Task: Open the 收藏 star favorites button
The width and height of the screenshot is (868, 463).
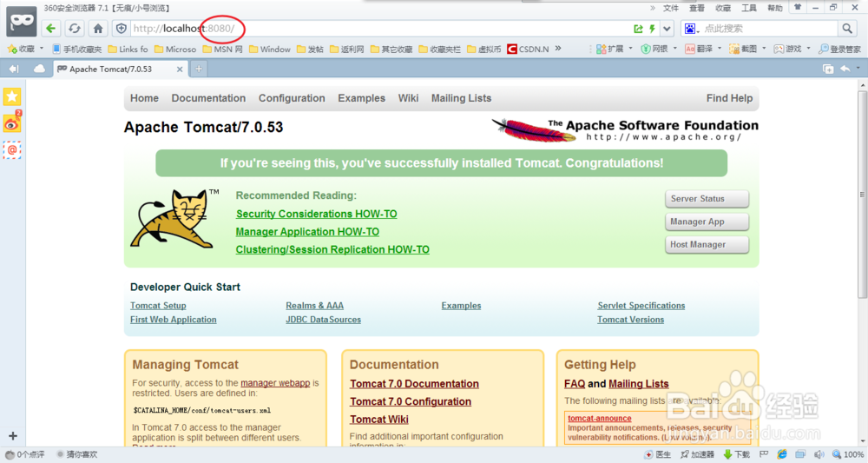Action: [21, 49]
